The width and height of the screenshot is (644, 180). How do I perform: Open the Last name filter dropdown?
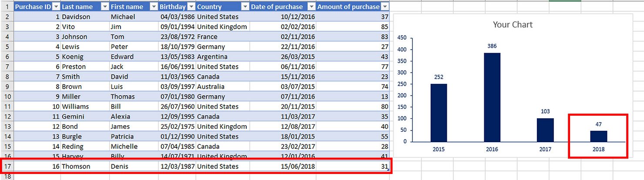pyautogui.click(x=104, y=7)
